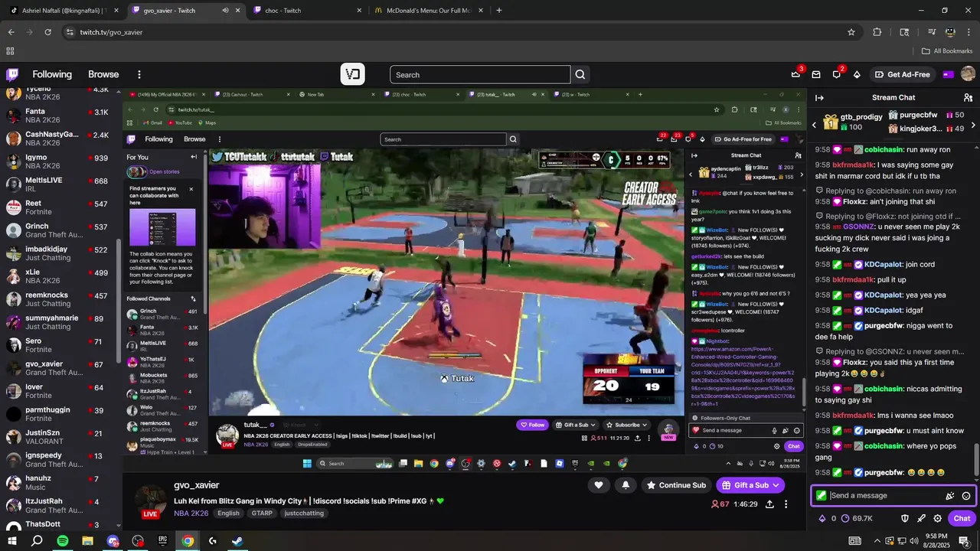Reload the page with refresh icon
This screenshot has width=980, height=551.
[47, 32]
